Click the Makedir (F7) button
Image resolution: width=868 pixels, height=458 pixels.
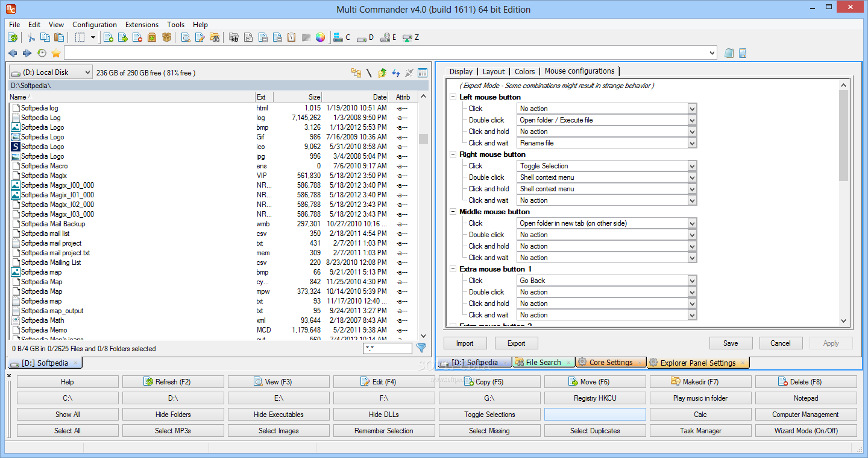coord(700,382)
